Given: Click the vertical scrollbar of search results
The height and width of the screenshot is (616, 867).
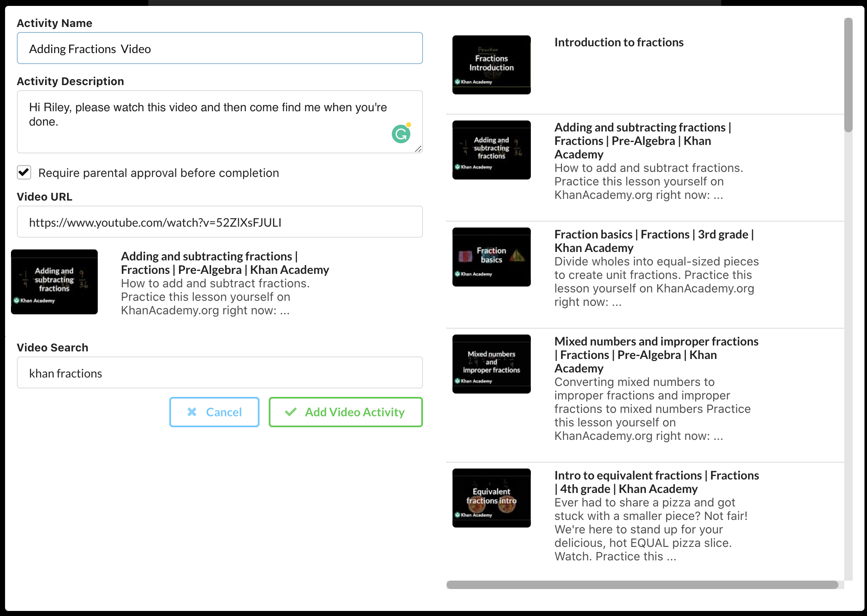Looking at the screenshot, I should [x=848, y=75].
